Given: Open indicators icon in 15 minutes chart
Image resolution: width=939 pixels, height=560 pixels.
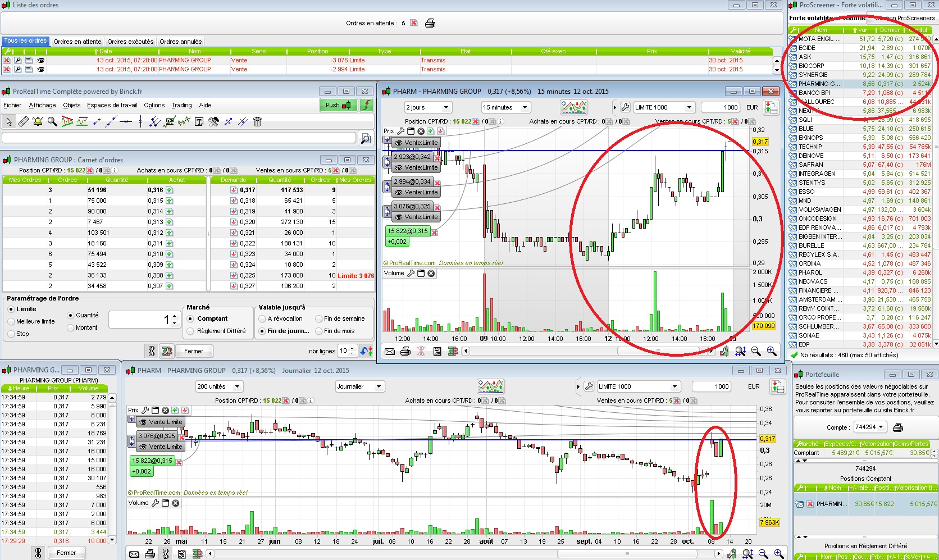Looking at the screenshot, I should coord(574,107).
